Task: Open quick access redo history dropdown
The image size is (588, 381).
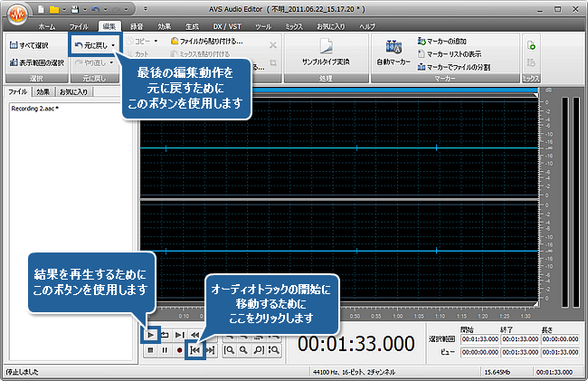Action: click(x=126, y=9)
